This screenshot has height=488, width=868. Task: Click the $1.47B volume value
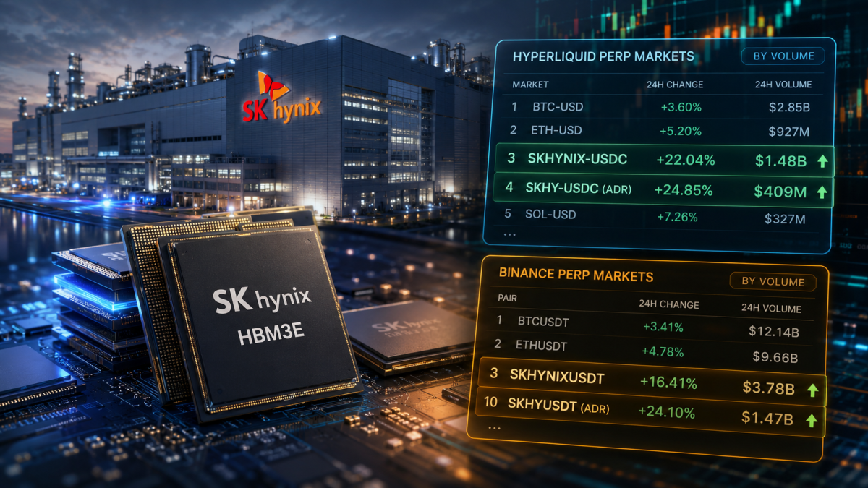767,418
